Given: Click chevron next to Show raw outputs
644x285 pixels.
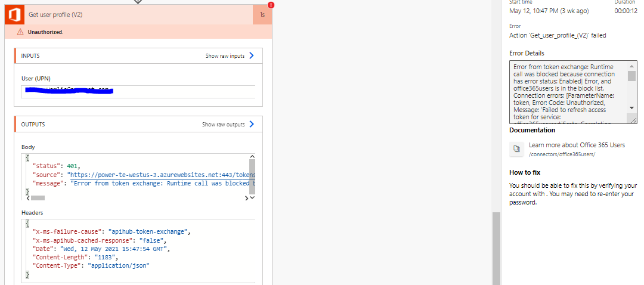Looking at the screenshot, I should click(x=252, y=124).
